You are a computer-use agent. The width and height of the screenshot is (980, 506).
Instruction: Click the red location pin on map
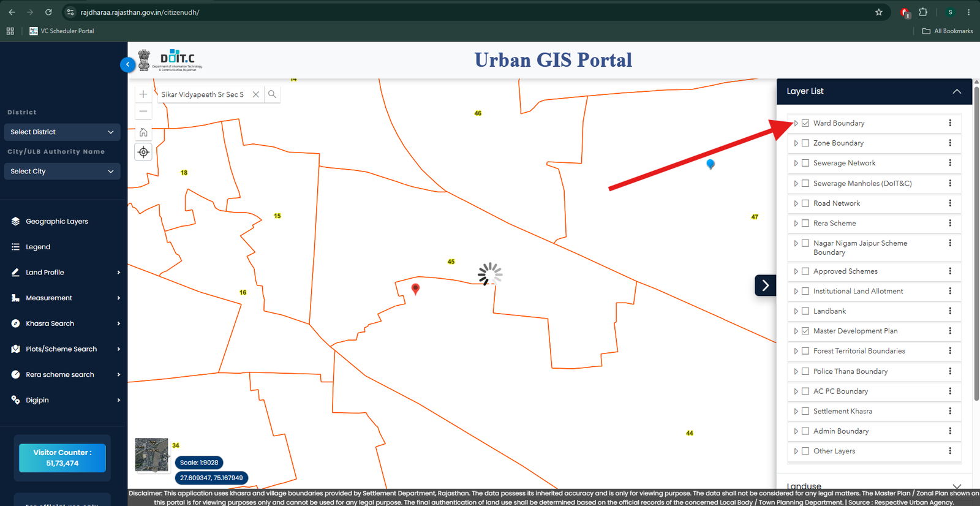coord(415,289)
